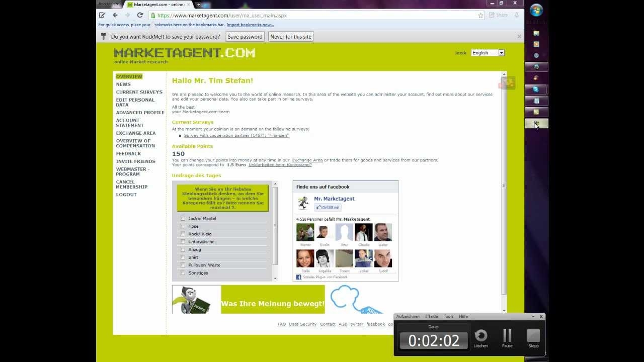Click the browser back arrow

coord(115,15)
